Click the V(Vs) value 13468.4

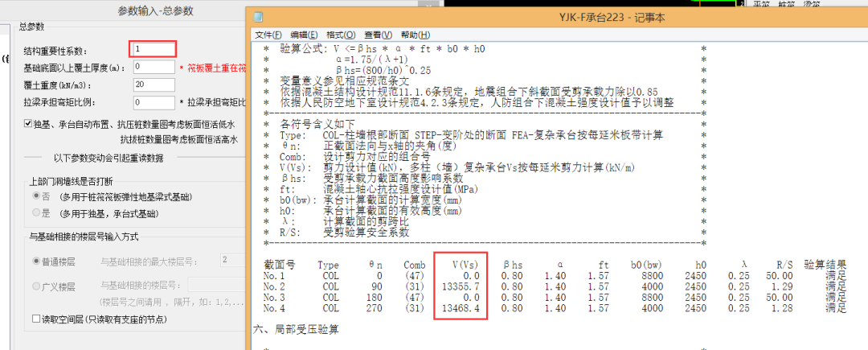460,307
